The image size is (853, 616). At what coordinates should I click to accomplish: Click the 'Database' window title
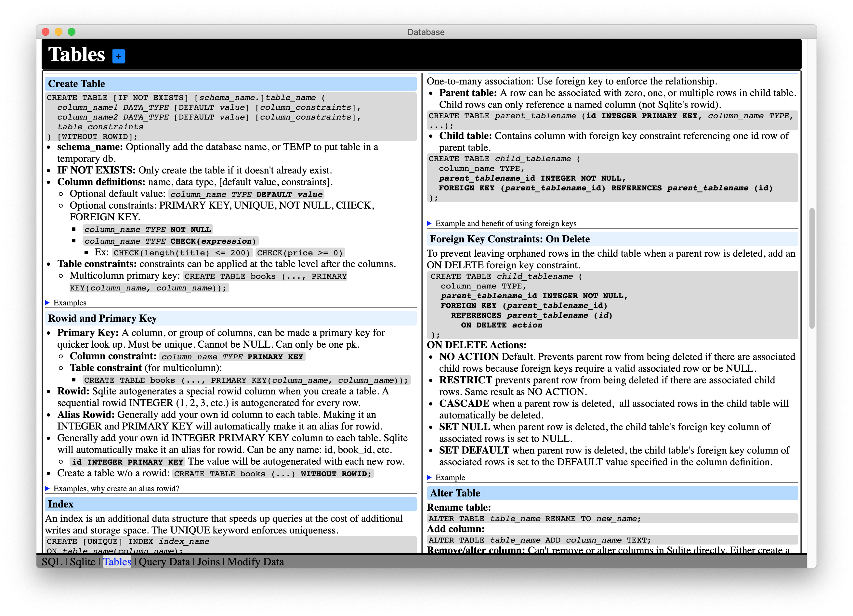[x=426, y=32]
